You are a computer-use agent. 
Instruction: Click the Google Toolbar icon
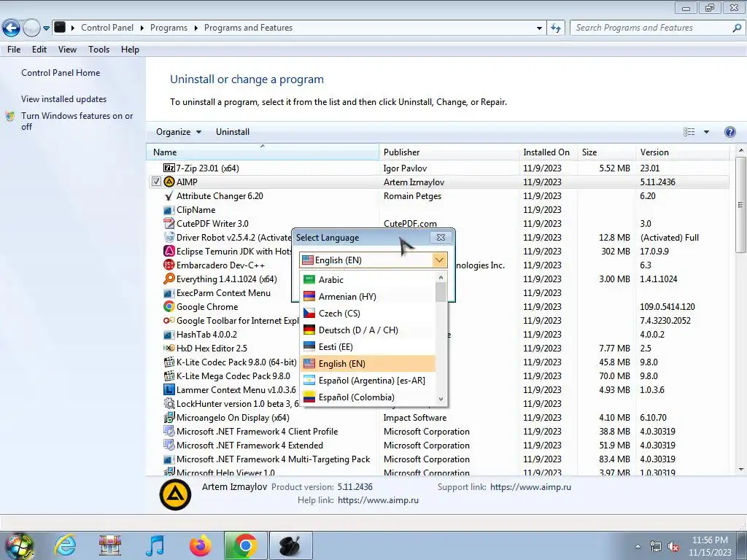pyautogui.click(x=169, y=321)
